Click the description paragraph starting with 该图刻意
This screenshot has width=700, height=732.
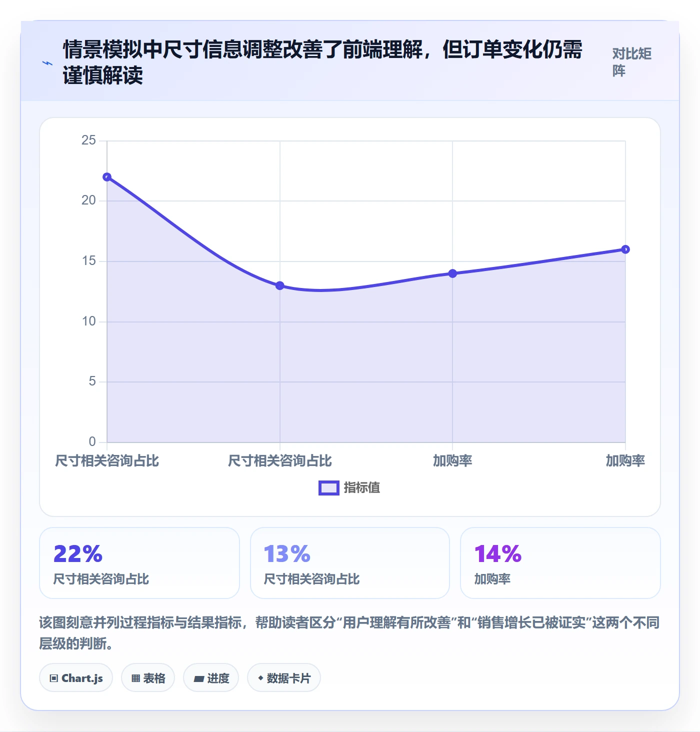point(349,633)
